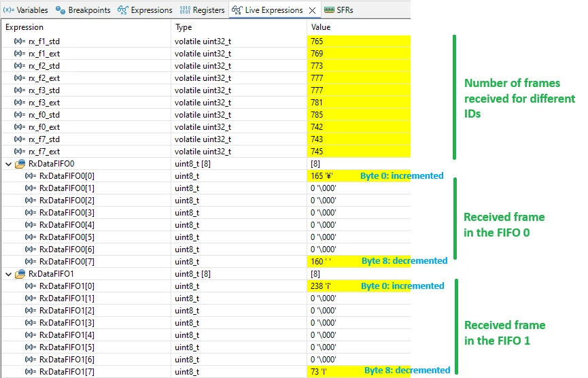Image resolution: width=588 pixels, height=378 pixels.
Task: Click the value 745 of rx_f7_ext
Action: click(317, 152)
